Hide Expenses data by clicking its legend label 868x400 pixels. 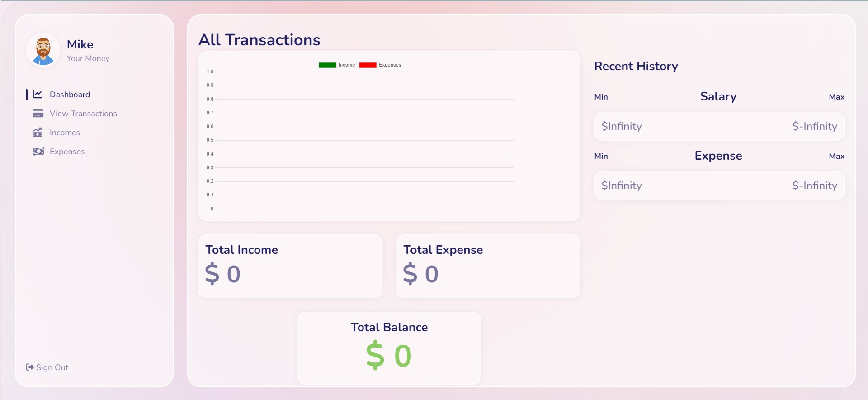click(390, 65)
